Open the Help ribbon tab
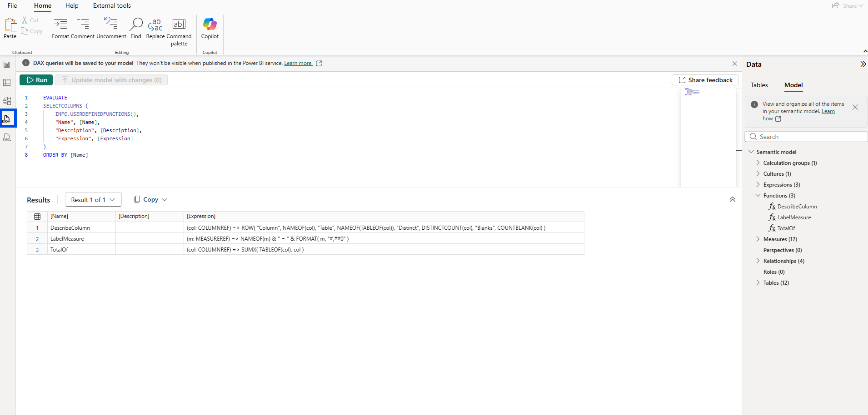868x415 pixels. pos(72,6)
